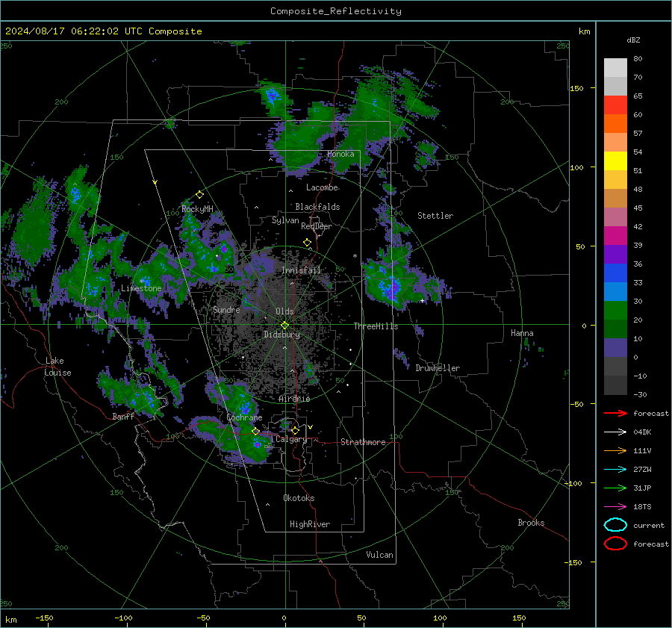Image resolution: width=672 pixels, height=628 pixels.
Task: Click the yellow diamond marker above Calgary
Action: 295,430
